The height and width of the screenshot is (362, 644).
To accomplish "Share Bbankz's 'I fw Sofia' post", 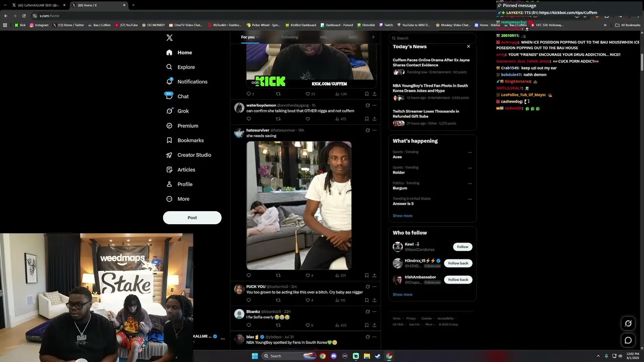I will [374, 325].
